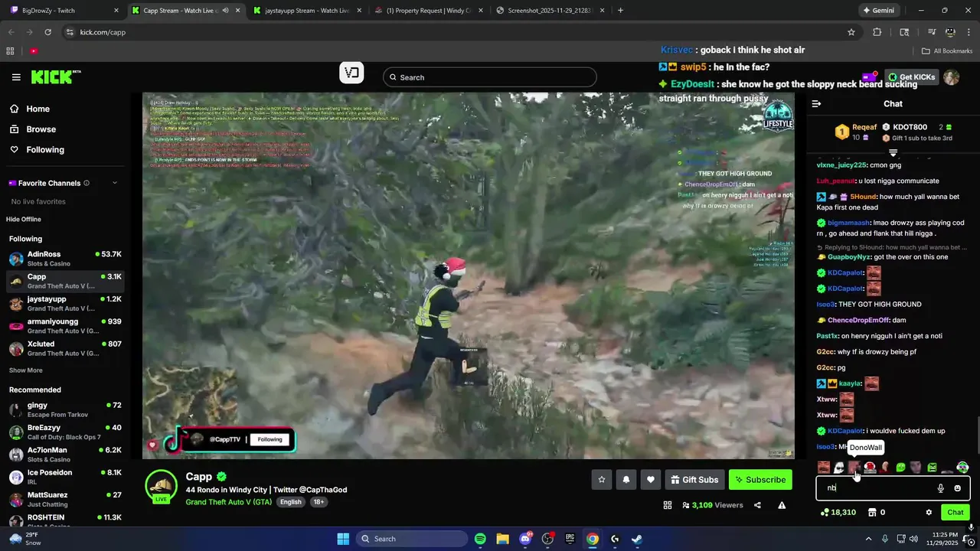
Task: Share the stream with the share icon
Action: coord(757,505)
